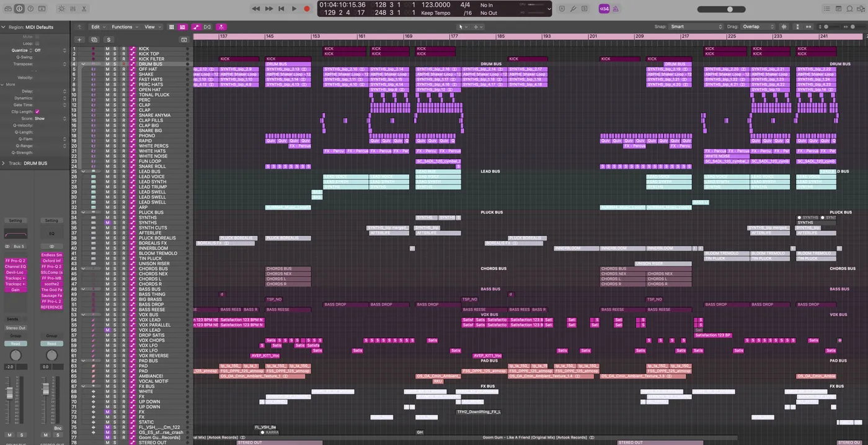
Task: Adjust the vertical zoom slider
Action: pos(828,27)
